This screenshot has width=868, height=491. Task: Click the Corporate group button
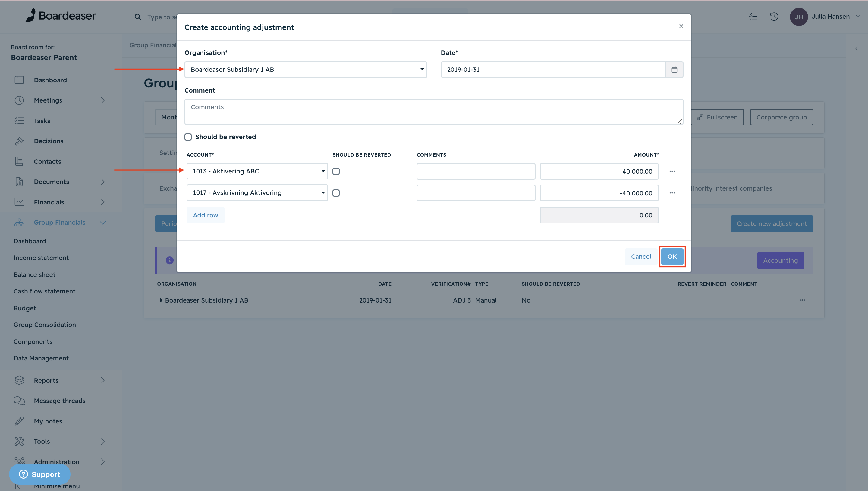click(782, 117)
